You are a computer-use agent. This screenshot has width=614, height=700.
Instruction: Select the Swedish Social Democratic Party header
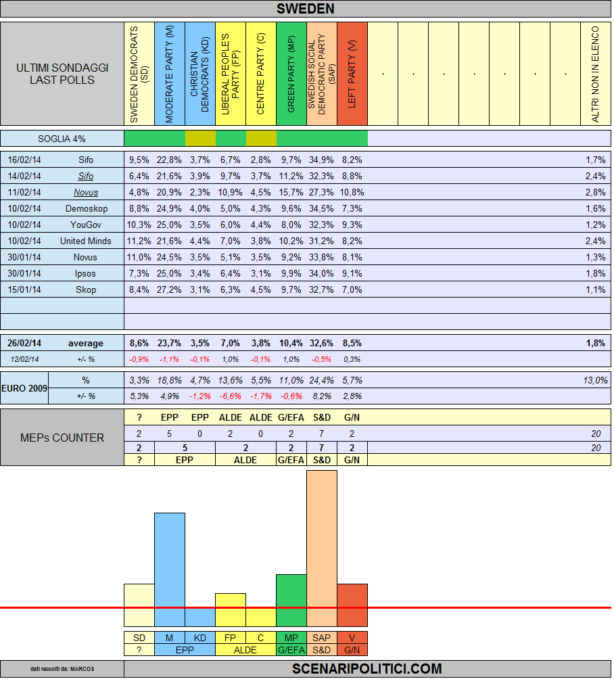(322, 74)
